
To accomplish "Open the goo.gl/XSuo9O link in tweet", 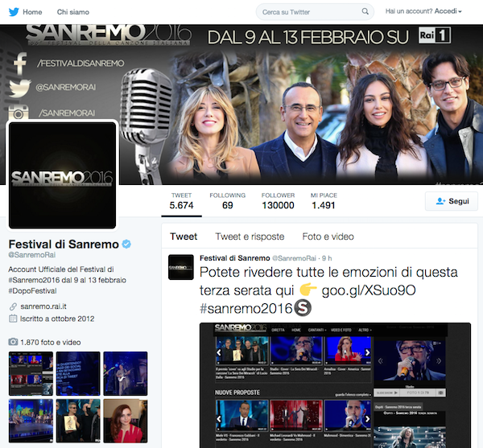I will pyautogui.click(x=369, y=290).
